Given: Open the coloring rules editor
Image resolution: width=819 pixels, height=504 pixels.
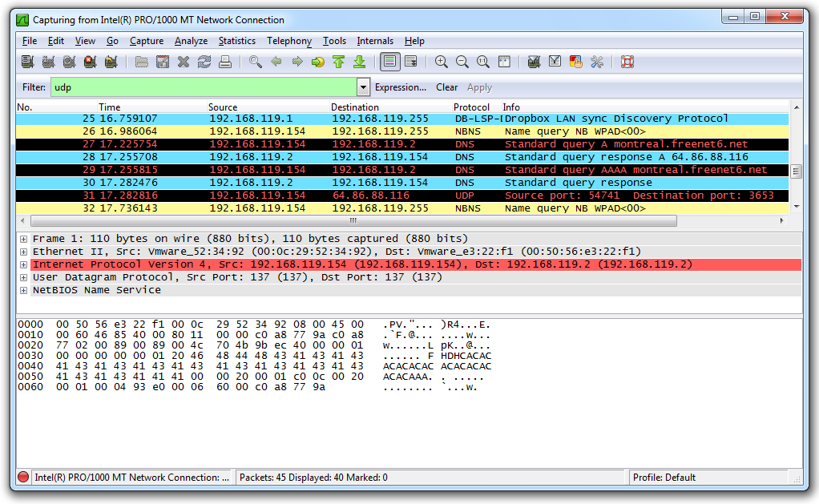Looking at the screenshot, I should (x=575, y=62).
